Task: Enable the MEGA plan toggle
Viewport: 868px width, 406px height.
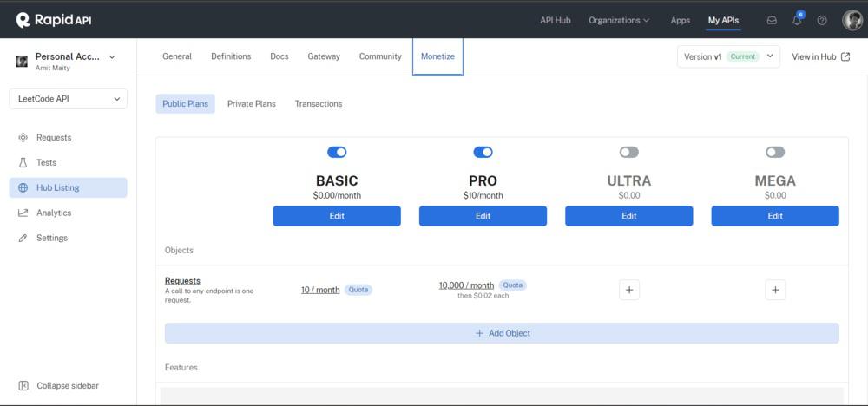Action: click(x=775, y=152)
